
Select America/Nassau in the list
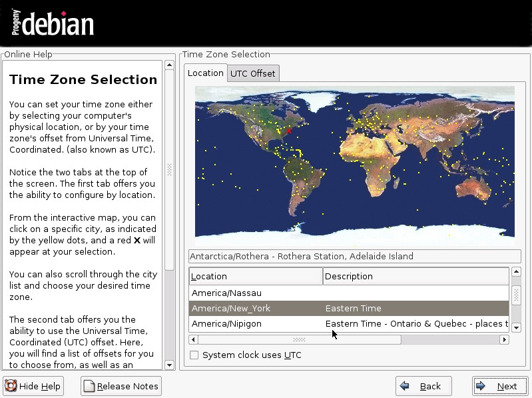[x=226, y=293]
